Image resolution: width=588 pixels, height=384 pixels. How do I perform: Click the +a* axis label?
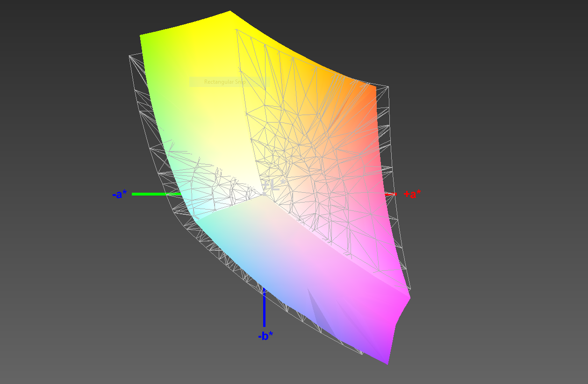412,194
